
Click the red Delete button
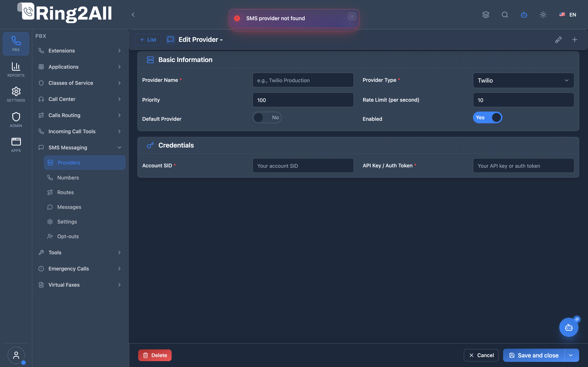click(x=155, y=355)
